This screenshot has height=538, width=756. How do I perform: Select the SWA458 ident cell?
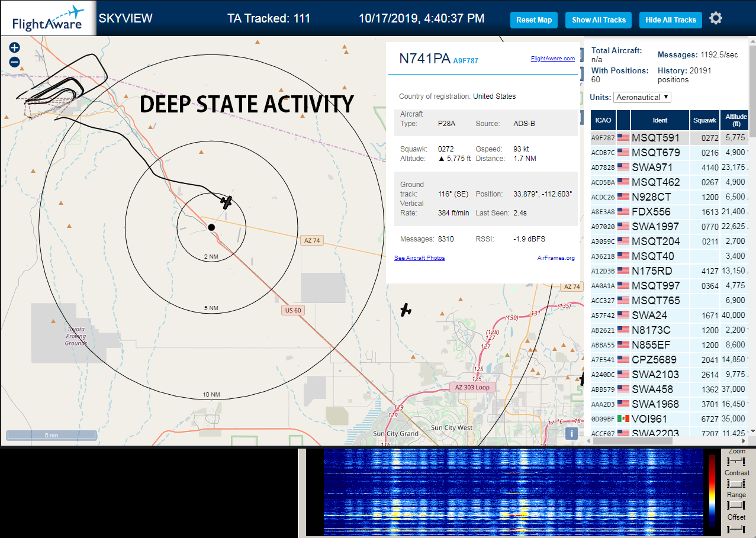click(660, 389)
